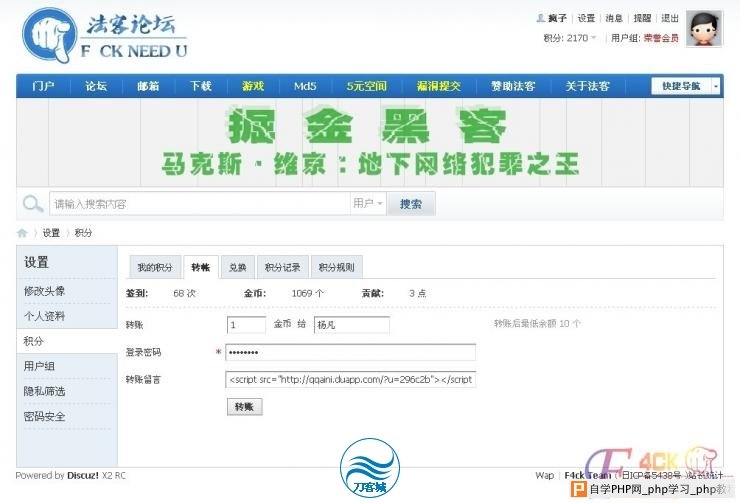
Task: Open the 下载 nav item
Action: [201, 86]
